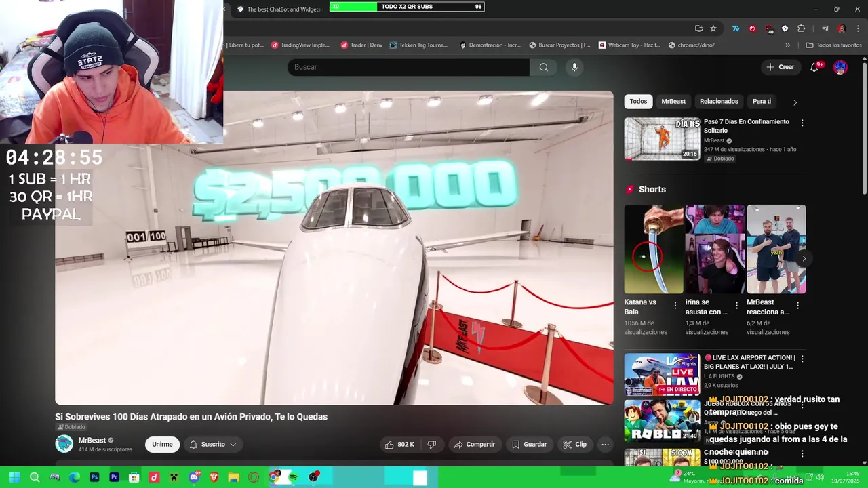This screenshot has height=488, width=868.
Task: Dislike the video with thumbs down
Action: 431,445
